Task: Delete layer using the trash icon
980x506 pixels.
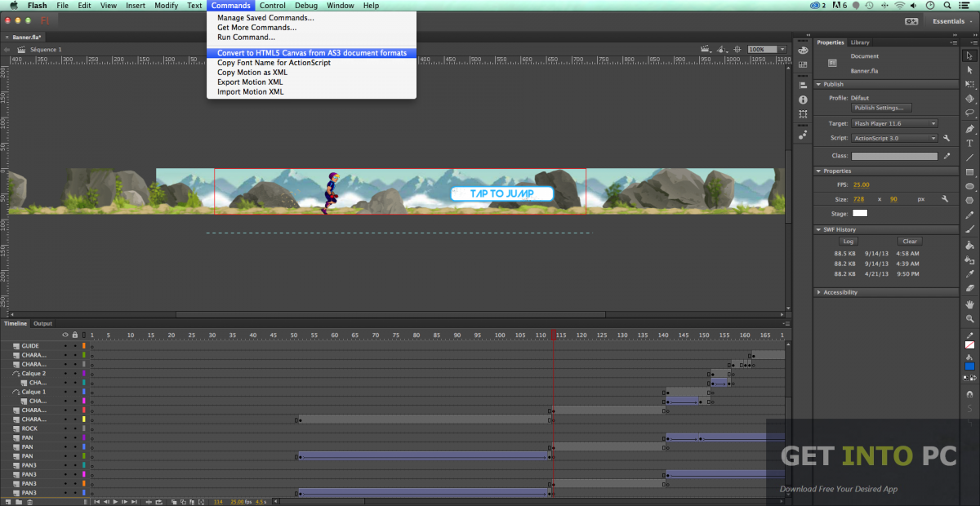Action: pyautogui.click(x=30, y=501)
